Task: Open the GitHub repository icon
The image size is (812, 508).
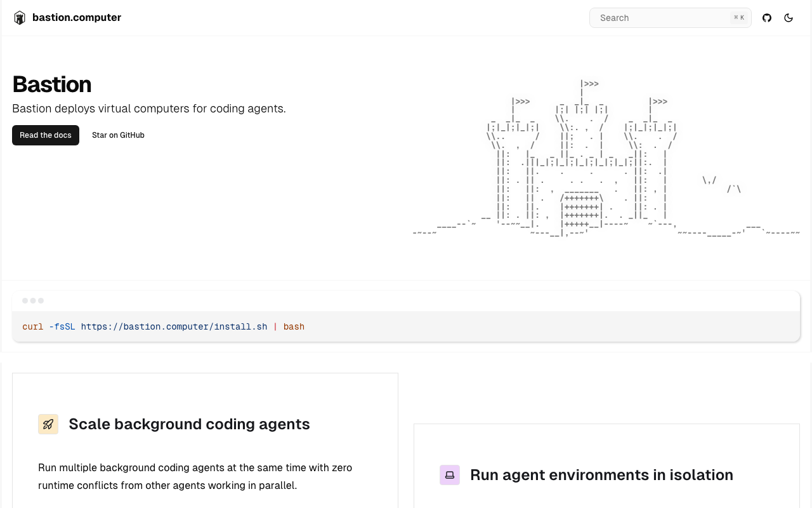Action: click(767, 18)
